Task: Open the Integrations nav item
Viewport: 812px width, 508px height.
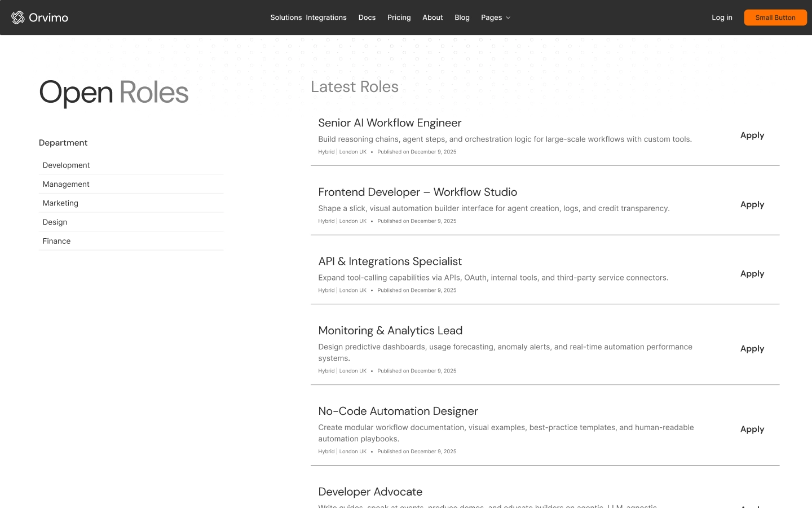Action: pos(326,17)
